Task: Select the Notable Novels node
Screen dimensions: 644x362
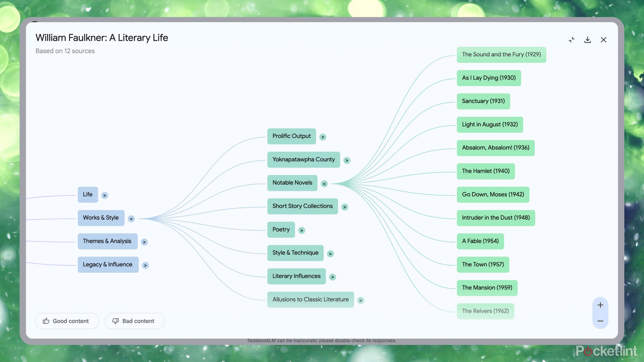Action: [292, 183]
